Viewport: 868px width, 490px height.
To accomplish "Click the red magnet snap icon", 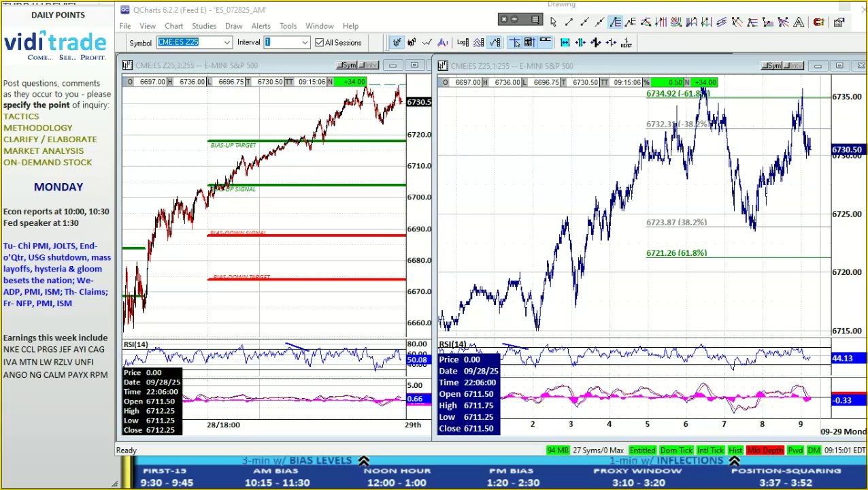I will (818, 22).
